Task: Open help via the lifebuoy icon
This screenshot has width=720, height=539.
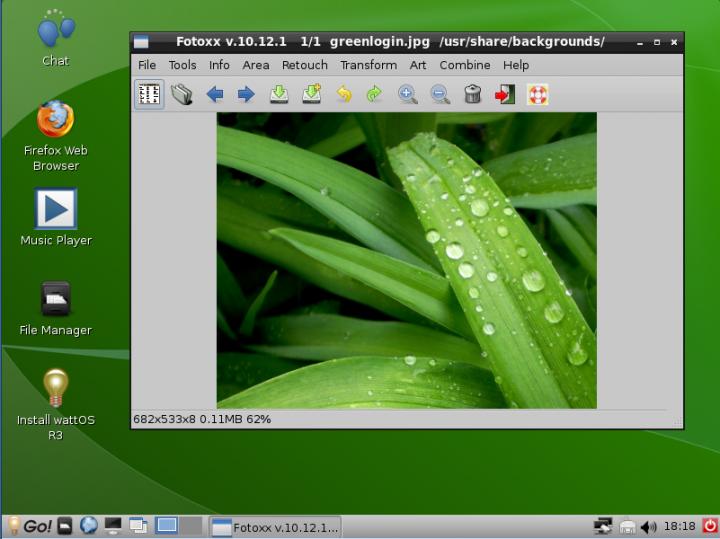Action: [x=537, y=95]
